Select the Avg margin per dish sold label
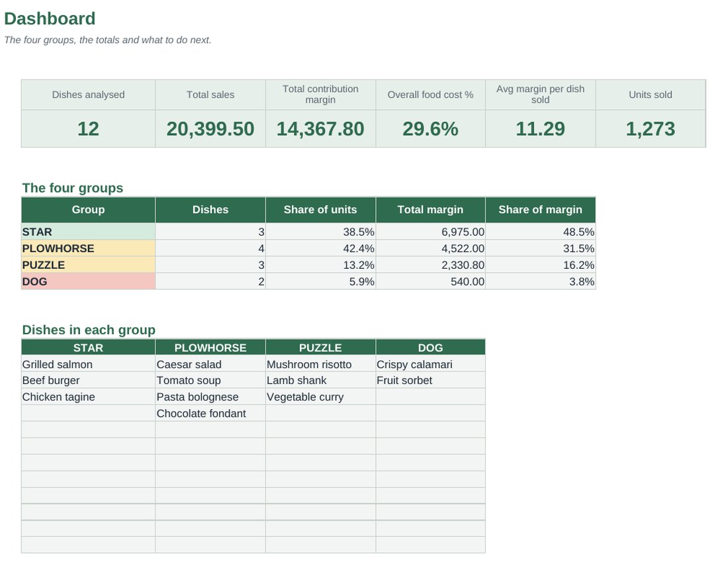Image resolution: width=728 pixels, height=562 pixels. [x=541, y=95]
